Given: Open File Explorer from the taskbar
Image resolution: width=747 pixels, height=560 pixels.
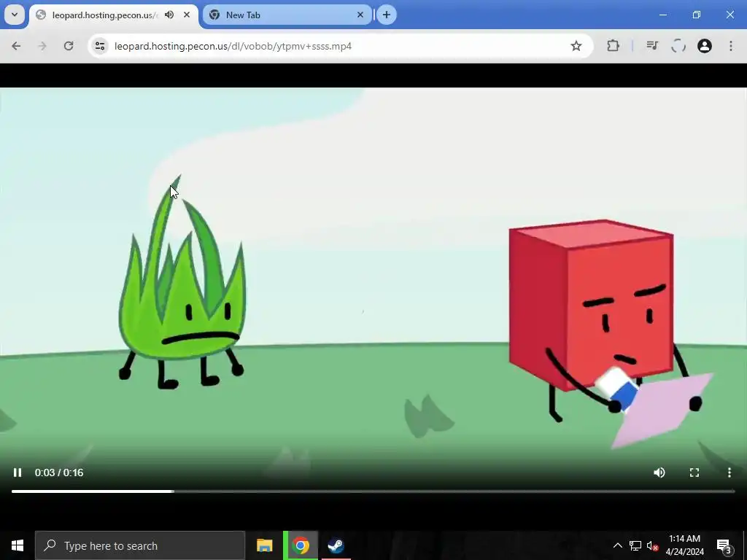Looking at the screenshot, I should tap(264, 545).
